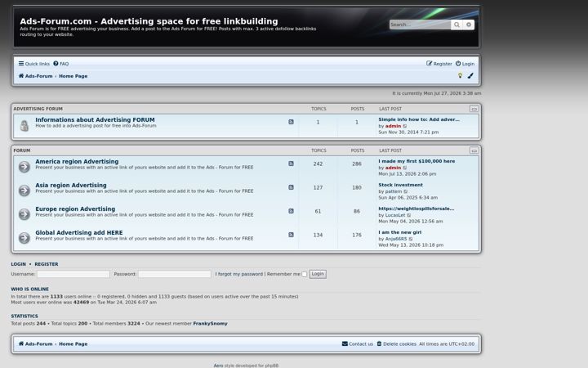Image resolution: width=588 pixels, height=368 pixels.
Task: Open Europe region Advertising forum
Action: [75, 209]
